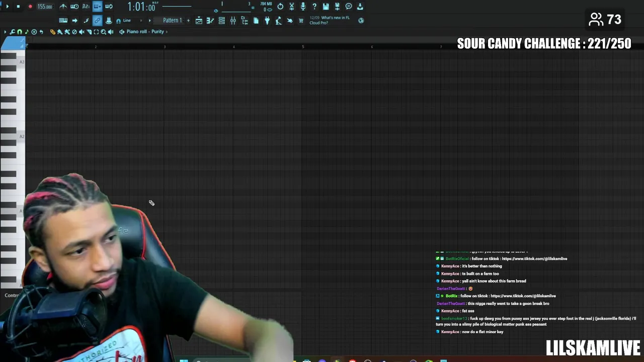
Task: Start playback with the Play button
Action: coord(8,7)
